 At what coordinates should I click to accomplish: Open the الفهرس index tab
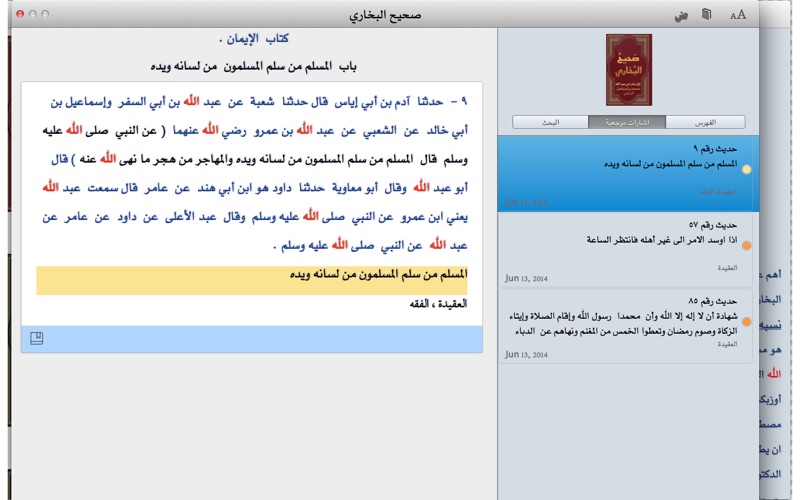(705, 122)
